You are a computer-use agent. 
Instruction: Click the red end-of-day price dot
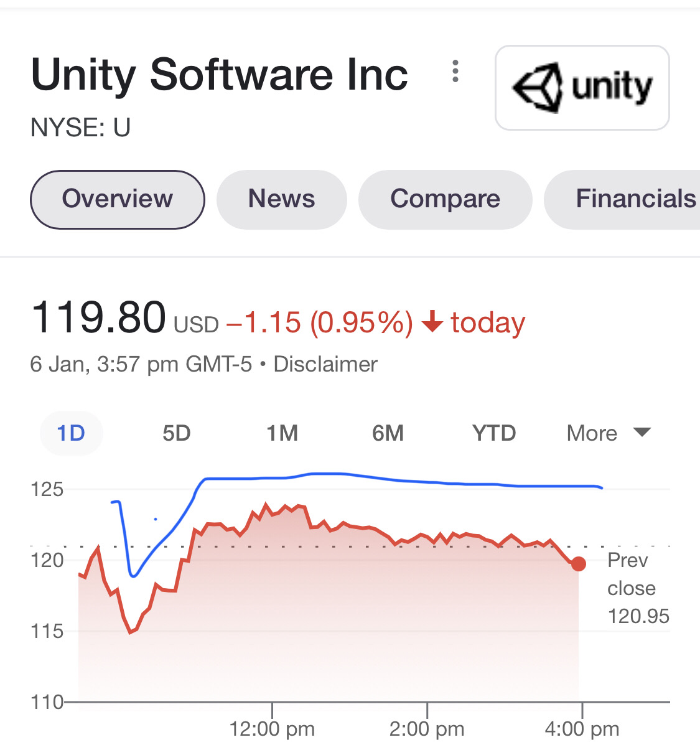(x=579, y=564)
